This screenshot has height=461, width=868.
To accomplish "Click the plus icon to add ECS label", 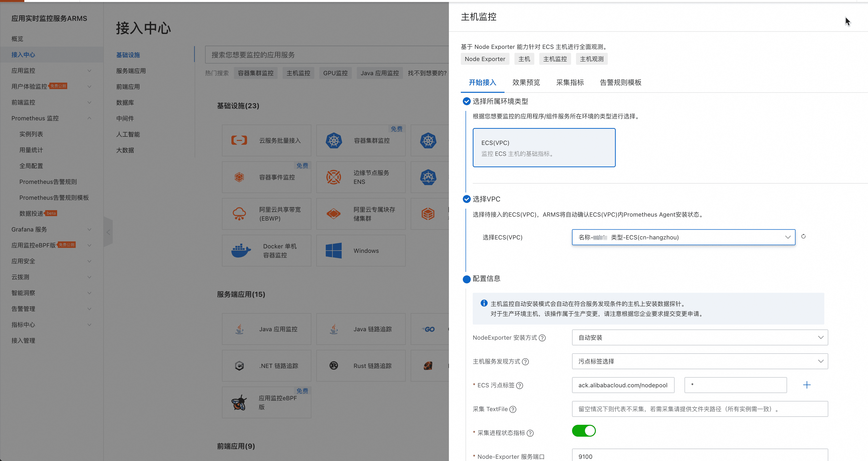I will click(807, 385).
